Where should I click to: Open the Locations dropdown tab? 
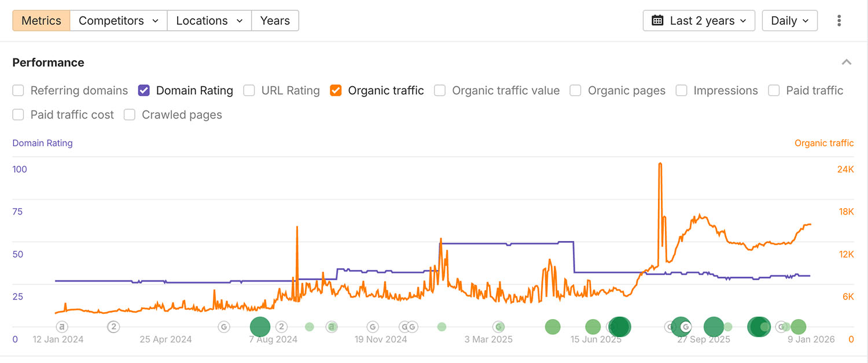pyautogui.click(x=209, y=21)
